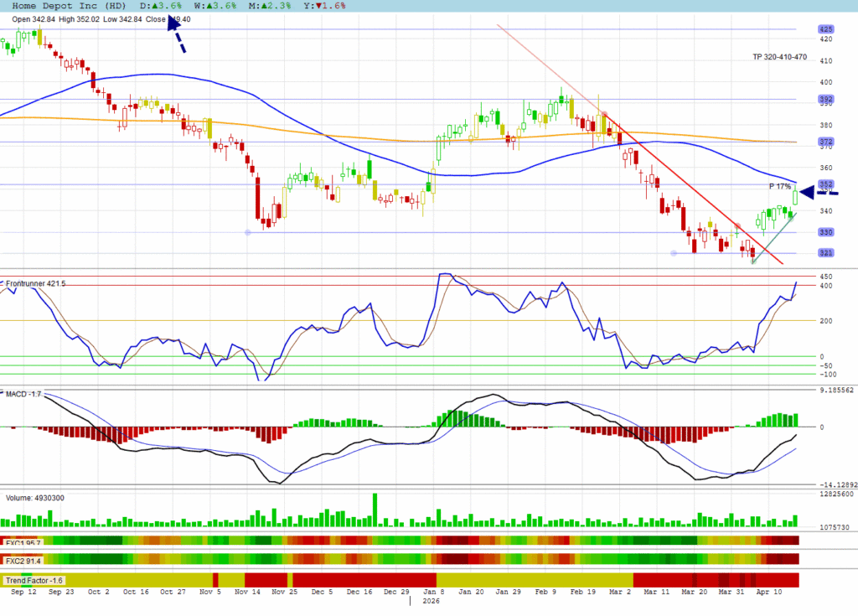Click the Volume 4930300 label
Viewport: 858px width, 616px height.
(x=34, y=498)
